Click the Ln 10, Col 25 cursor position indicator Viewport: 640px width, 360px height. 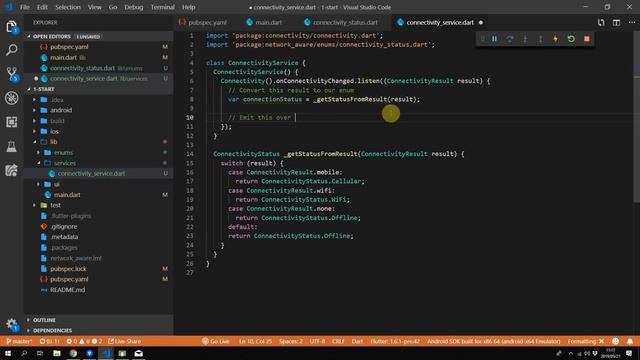(255, 341)
